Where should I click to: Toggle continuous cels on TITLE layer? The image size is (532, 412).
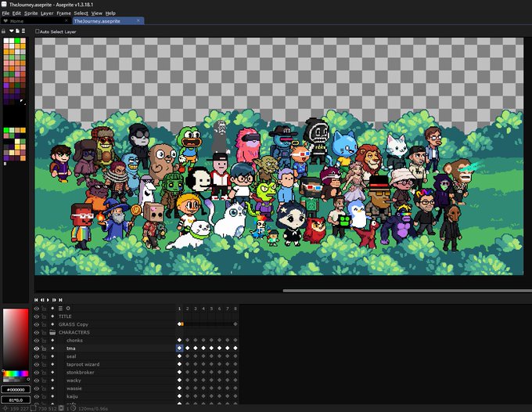pos(52,316)
